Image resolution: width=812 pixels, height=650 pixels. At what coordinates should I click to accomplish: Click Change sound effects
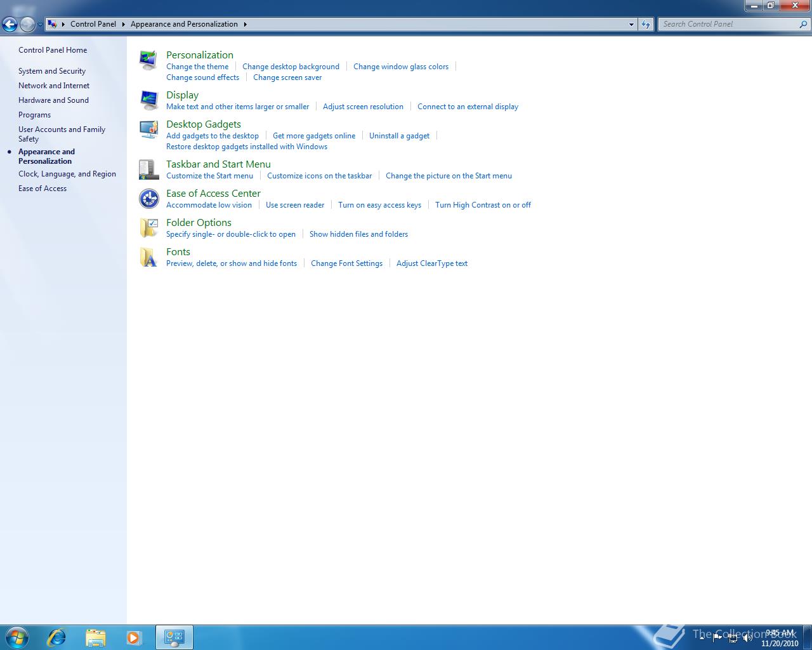202,77
